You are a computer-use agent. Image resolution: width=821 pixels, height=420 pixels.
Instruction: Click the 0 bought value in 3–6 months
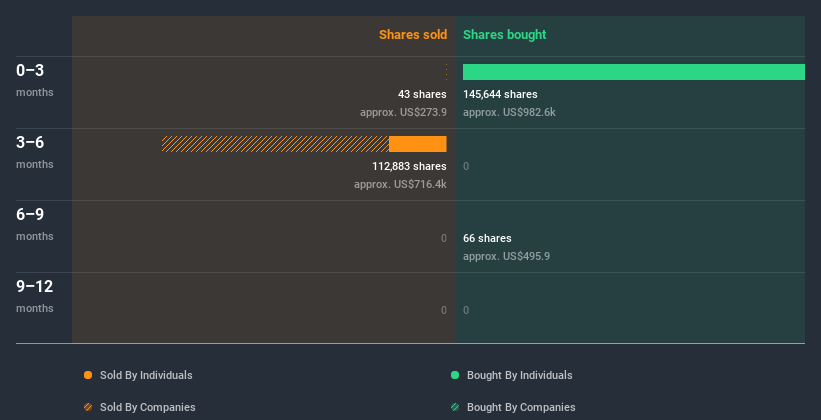466,167
